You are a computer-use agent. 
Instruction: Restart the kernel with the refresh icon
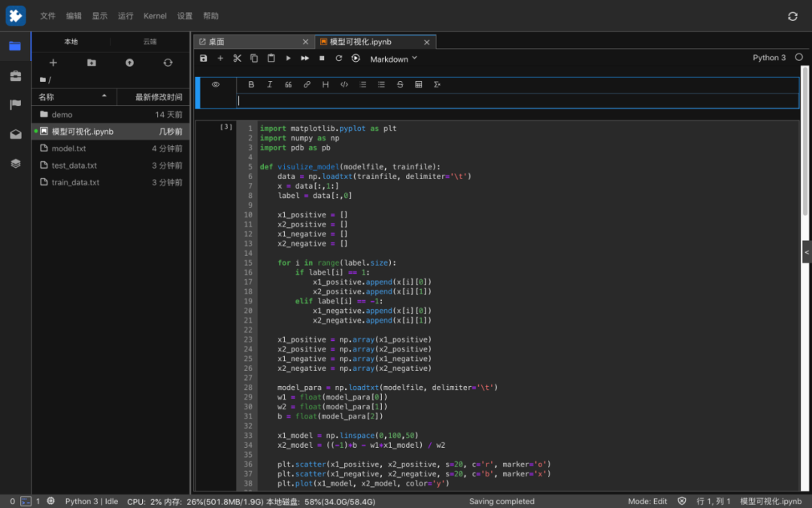point(338,59)
